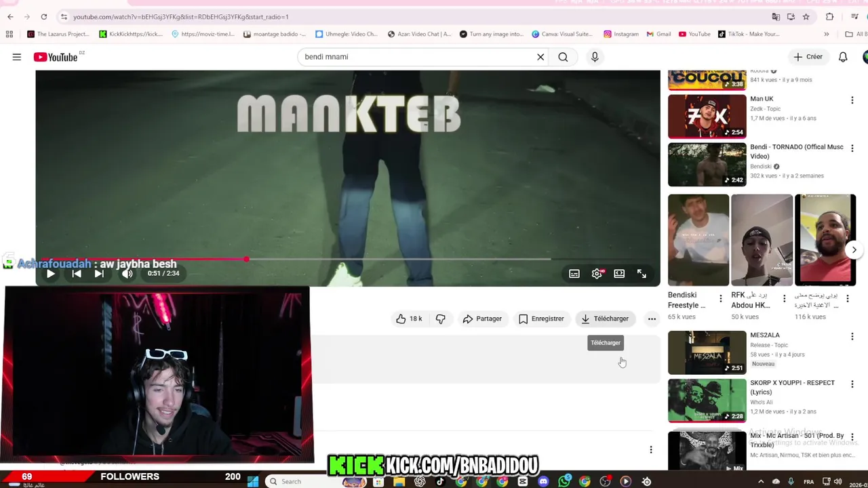This screenshot has height=488, width=868.
Task: Open the player settings gear
Action: click(597, 273)
